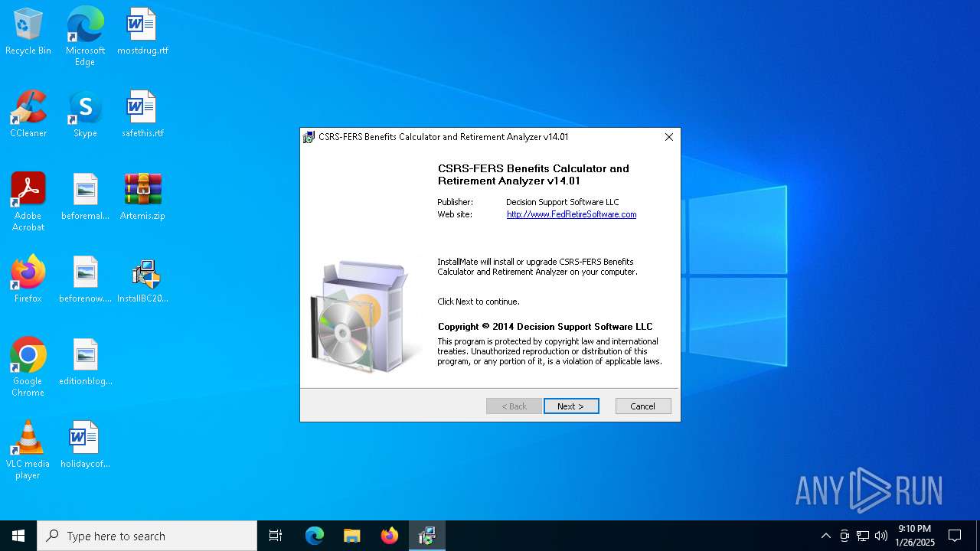Select the Artemis.zip archive icon

point(142,197)
